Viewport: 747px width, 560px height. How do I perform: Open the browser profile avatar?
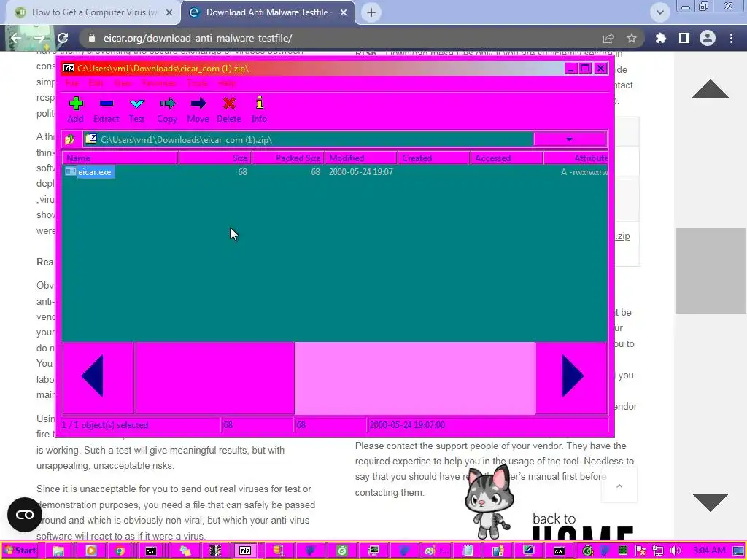tap(708, 38)
